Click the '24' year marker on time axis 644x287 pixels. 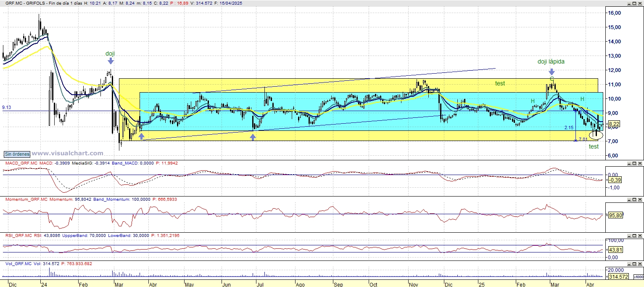point(44,284)
